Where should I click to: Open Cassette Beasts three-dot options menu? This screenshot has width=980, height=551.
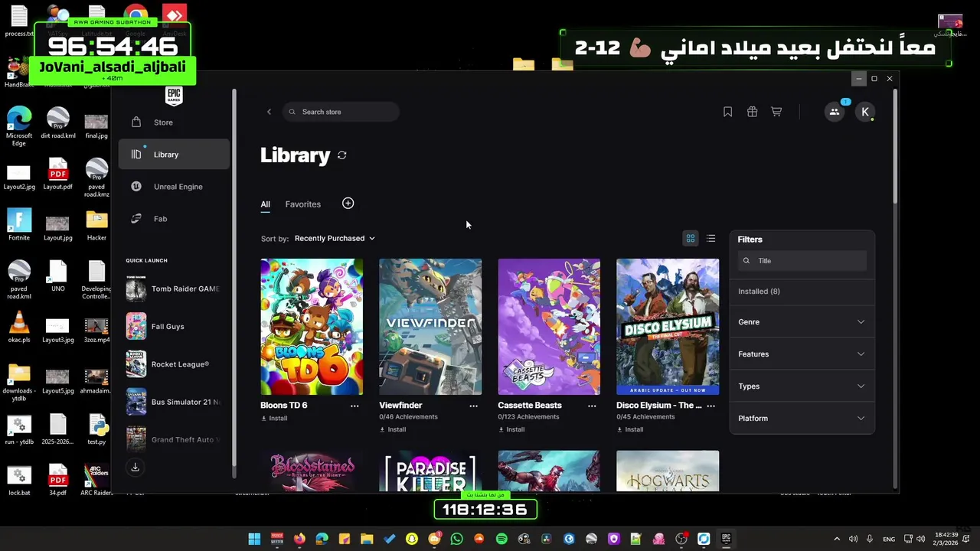[592, 406]
